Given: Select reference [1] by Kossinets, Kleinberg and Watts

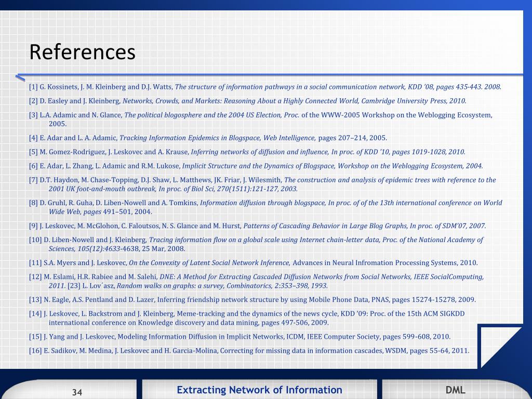Looking at the screenshot, I should point(265,87).
